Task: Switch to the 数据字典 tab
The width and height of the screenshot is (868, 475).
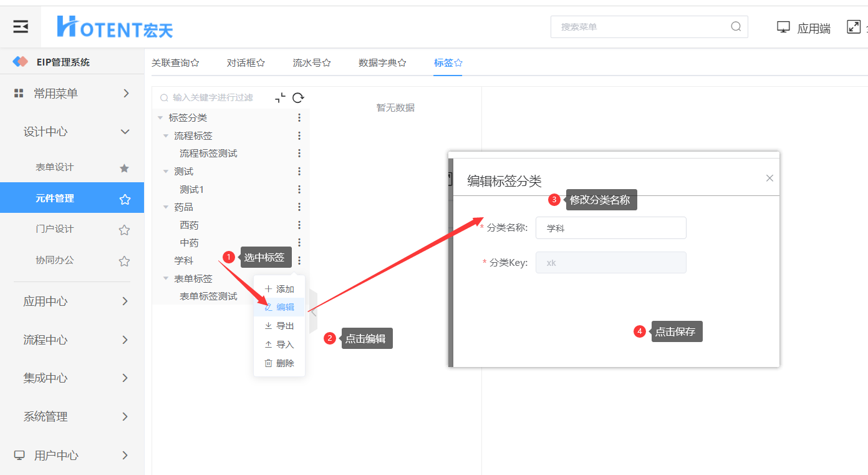Action: point(383,62)
